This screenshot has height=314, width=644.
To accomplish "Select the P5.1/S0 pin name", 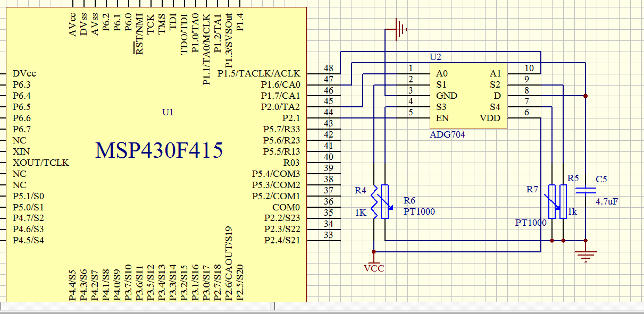I will tap(29, 196).
